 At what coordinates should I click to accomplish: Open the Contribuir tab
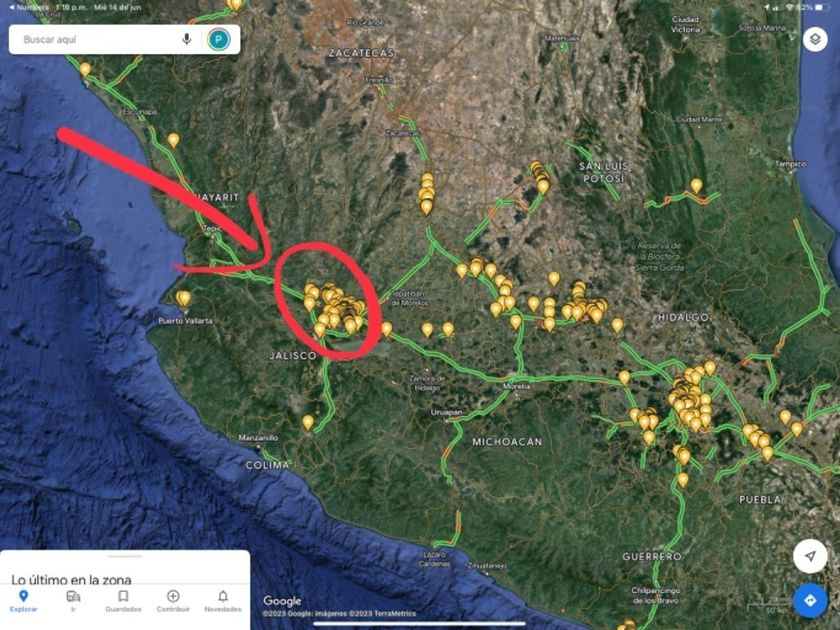tap(173, 601)
